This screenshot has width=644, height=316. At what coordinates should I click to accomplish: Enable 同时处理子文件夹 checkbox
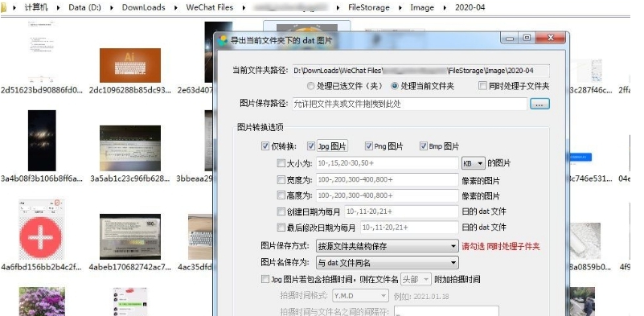(482, 86)
